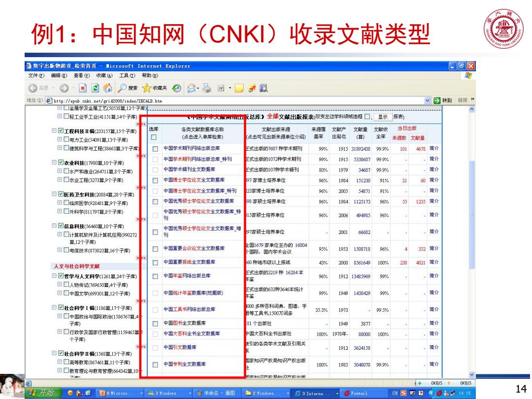
Task: Click the 转到 Go button
Action: pyautogui.click(x=443, y=100)
